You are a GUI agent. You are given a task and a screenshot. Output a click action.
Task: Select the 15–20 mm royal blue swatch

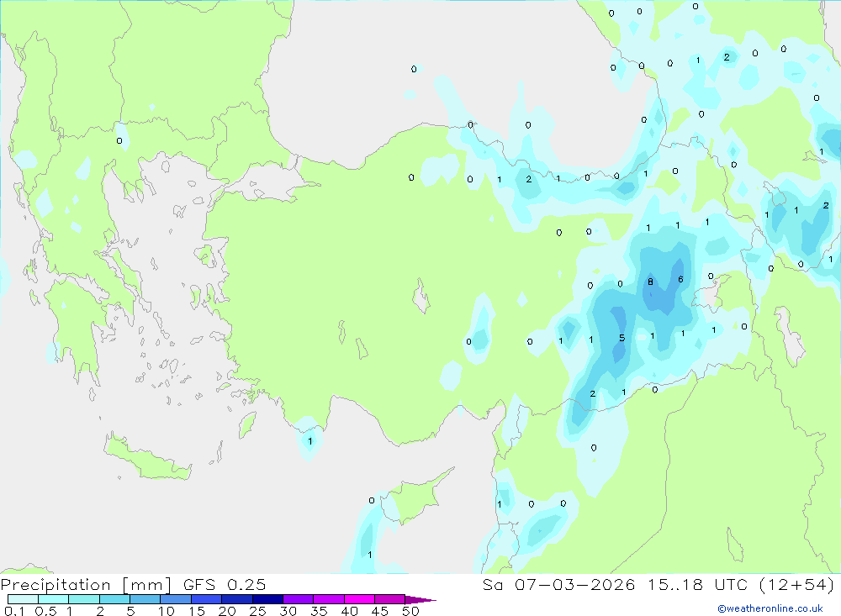(206, 599)
